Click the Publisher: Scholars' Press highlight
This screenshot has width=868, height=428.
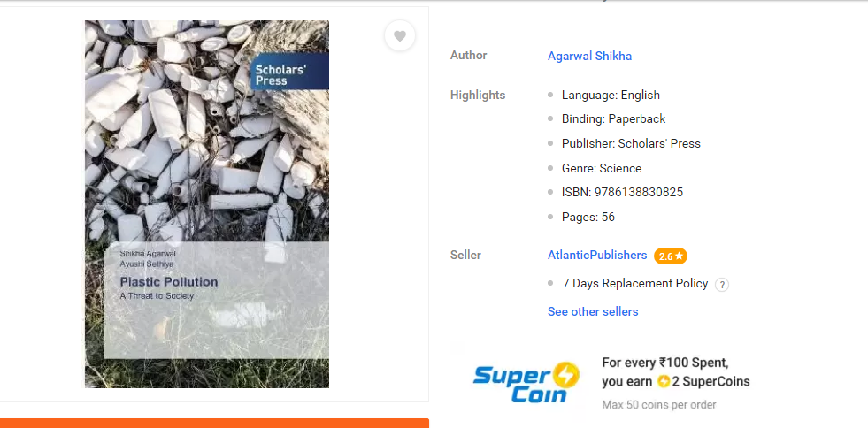[631, 144]
